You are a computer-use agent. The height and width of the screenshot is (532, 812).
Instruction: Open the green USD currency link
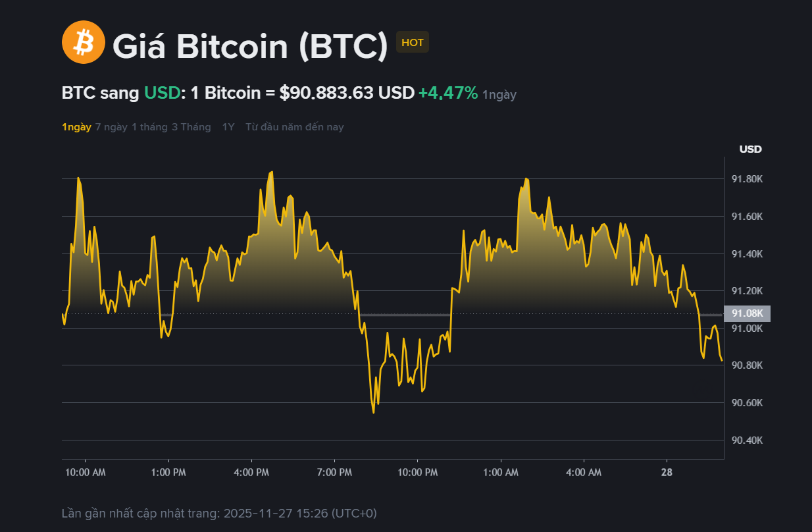pyautogui.click(x=162, y=93)
